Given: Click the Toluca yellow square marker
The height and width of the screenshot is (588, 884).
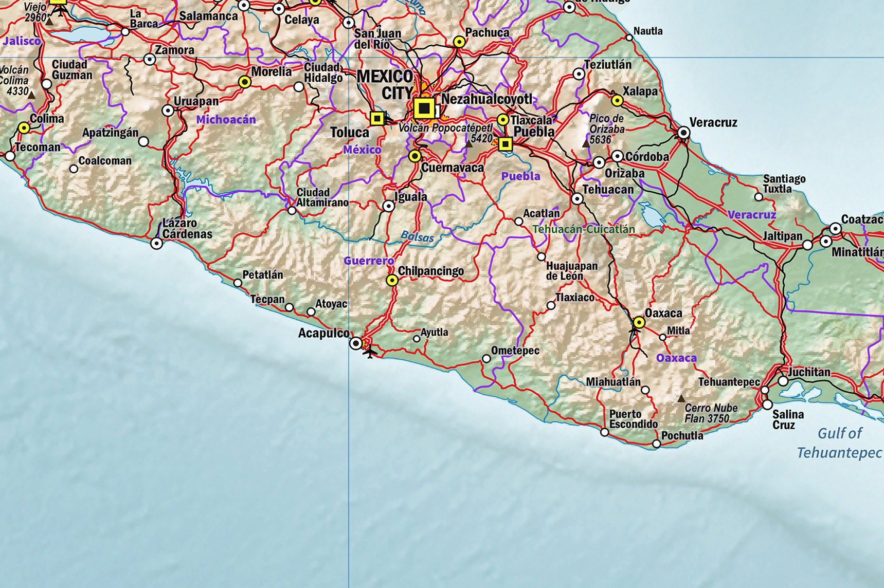Looking at the screenshot, I should click(377, 119).
